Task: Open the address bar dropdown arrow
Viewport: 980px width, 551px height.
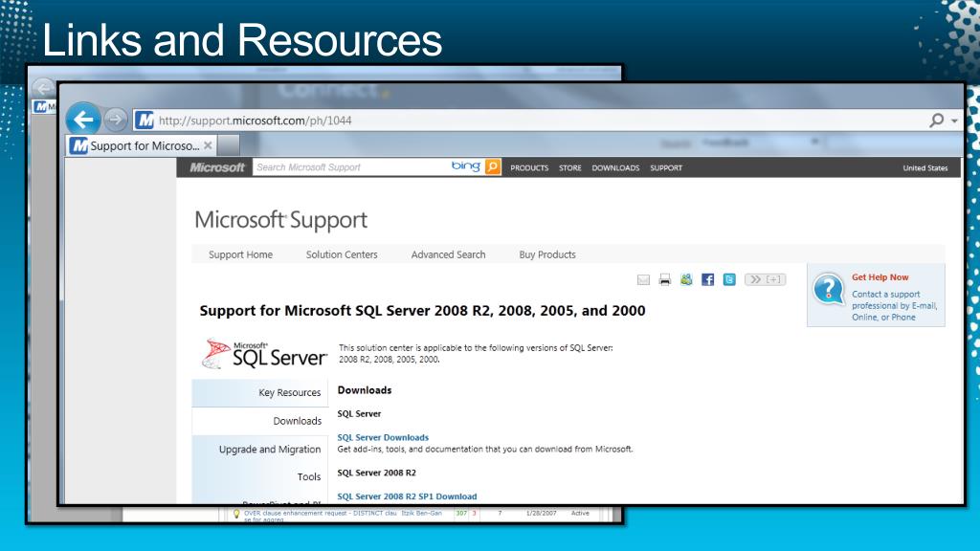Action: tap(954, 121)
